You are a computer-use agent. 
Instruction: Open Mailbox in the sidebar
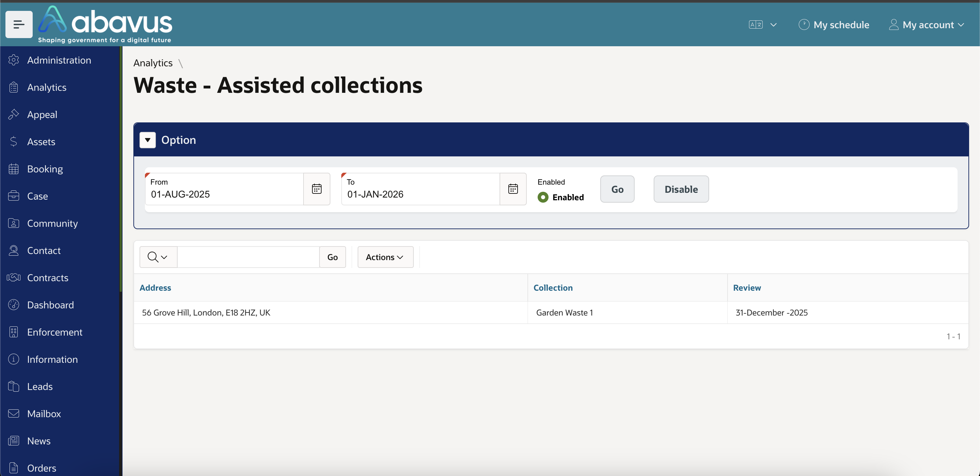click(44, 414)
